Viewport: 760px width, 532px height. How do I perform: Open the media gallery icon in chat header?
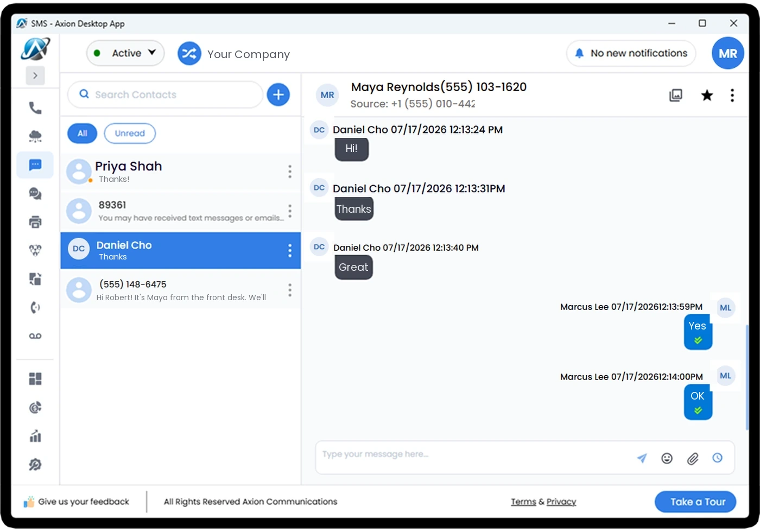tap(676, 96)
